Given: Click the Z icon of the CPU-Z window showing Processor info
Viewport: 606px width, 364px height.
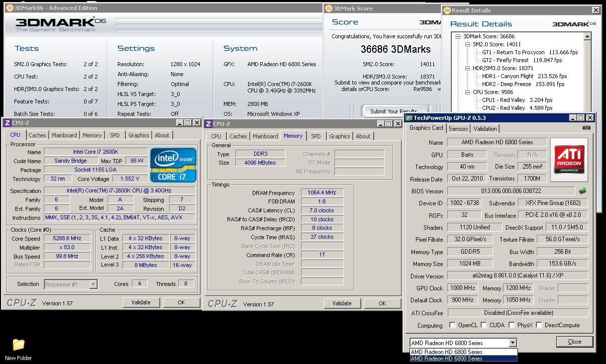Looking at the screenshot, I should point(7,123).
